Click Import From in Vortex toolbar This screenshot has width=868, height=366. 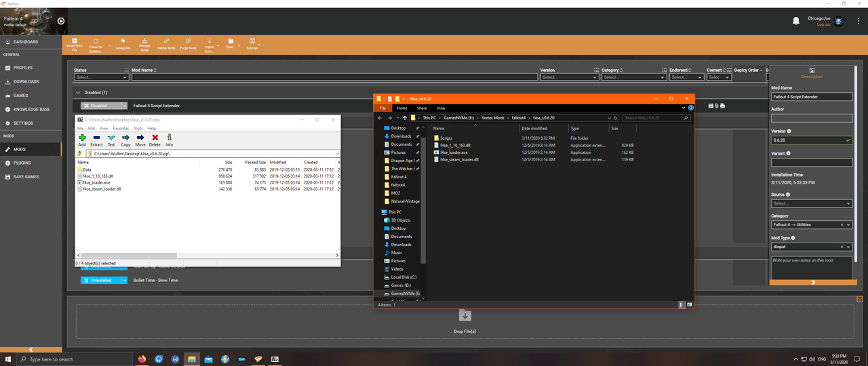pyautogui.click(x=209, y=44)
